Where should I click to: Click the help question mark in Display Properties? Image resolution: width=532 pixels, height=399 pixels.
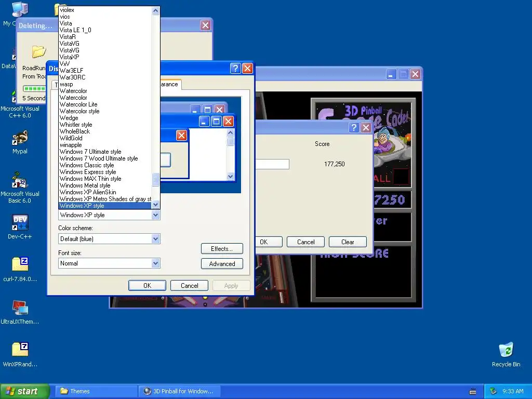click(x=235, y=68)
